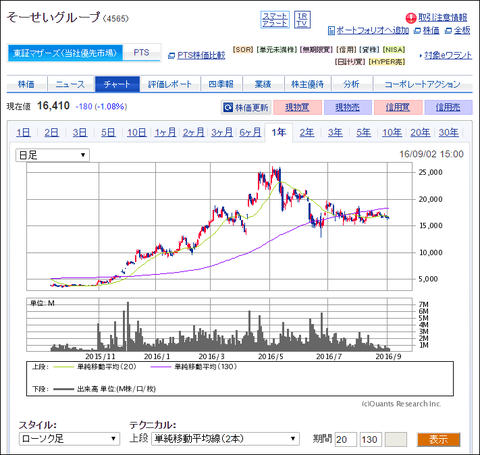Click the 16/09/02 15:00 timestamp
The height and width of the screenshot is (455, 480).
pyautogui.click(x=431, y=154)
